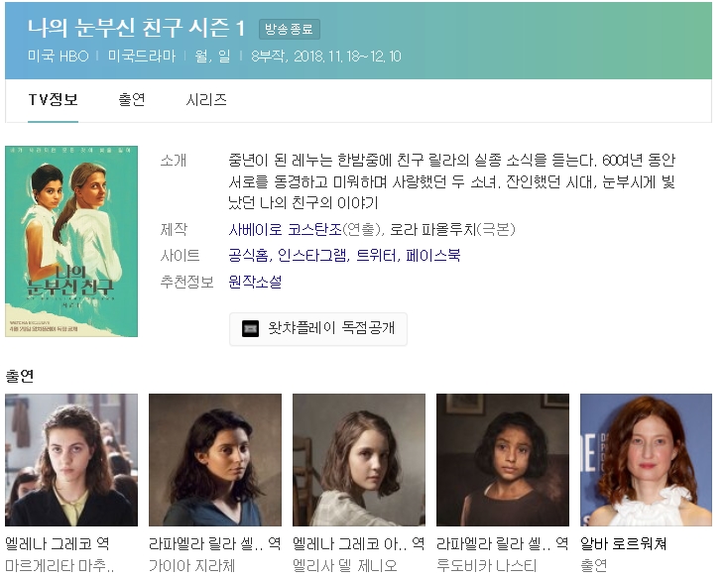The width and height of the screenshot is (728, 579).
Task: Select the TV정보 tab
Action: pyautogui.click(x=53, y=100)
